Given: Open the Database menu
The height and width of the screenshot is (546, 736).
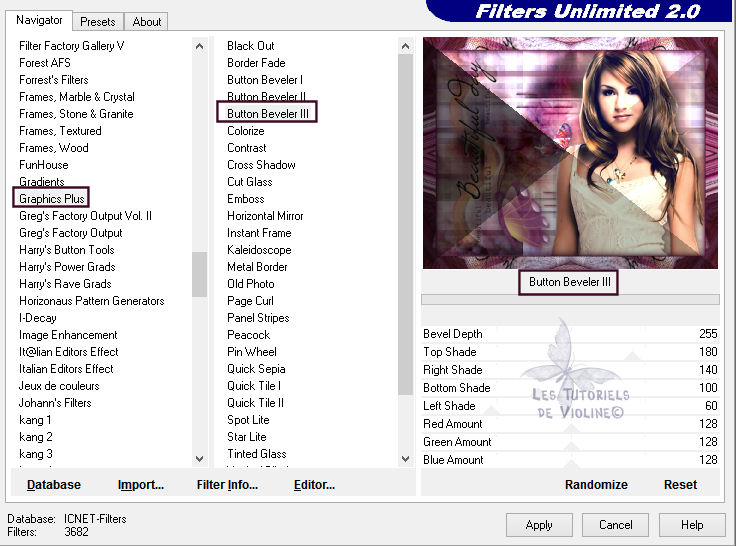Looking at the screenshot, I should tap(54, 485).
